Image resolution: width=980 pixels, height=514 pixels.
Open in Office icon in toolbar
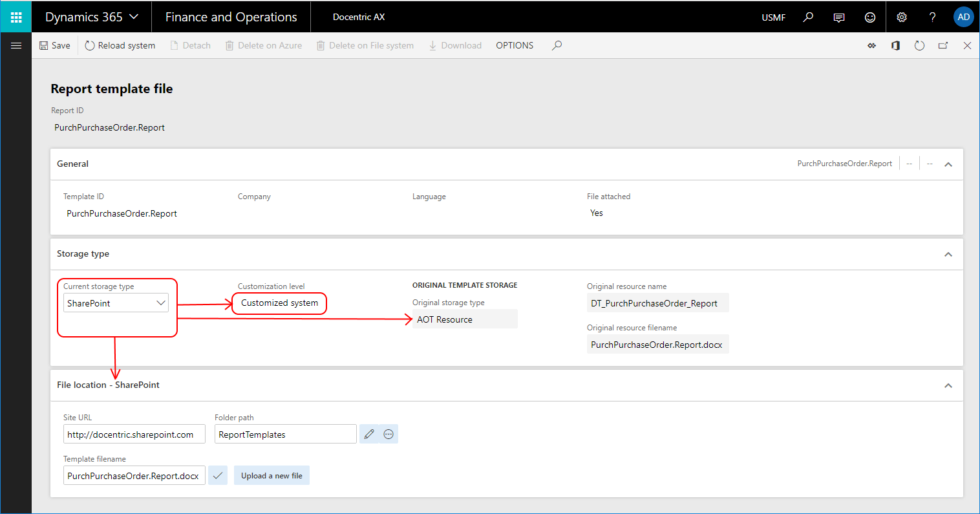coord(895,46)
